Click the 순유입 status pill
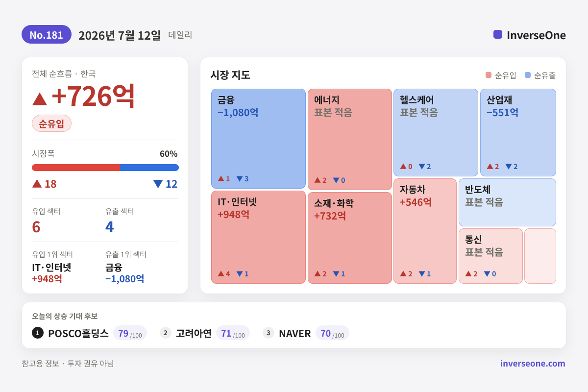 pos(51,123)
